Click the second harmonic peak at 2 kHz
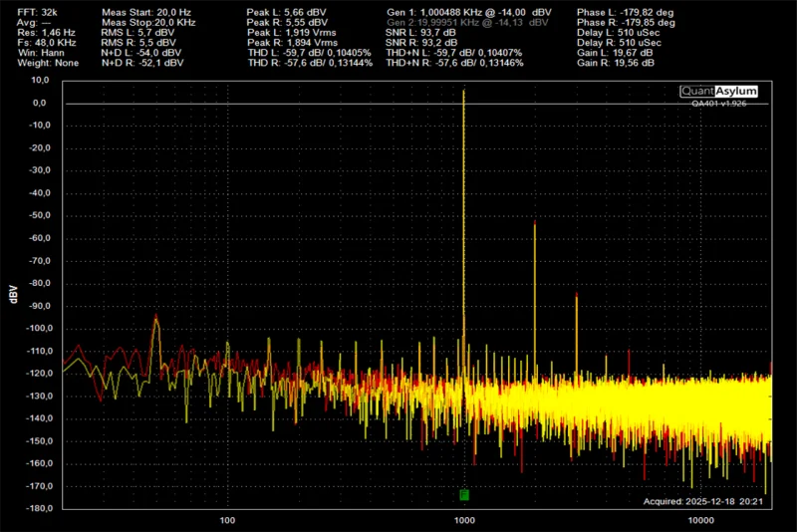The height and width of the screenshot is (532, 797). (x=535, y=224)
